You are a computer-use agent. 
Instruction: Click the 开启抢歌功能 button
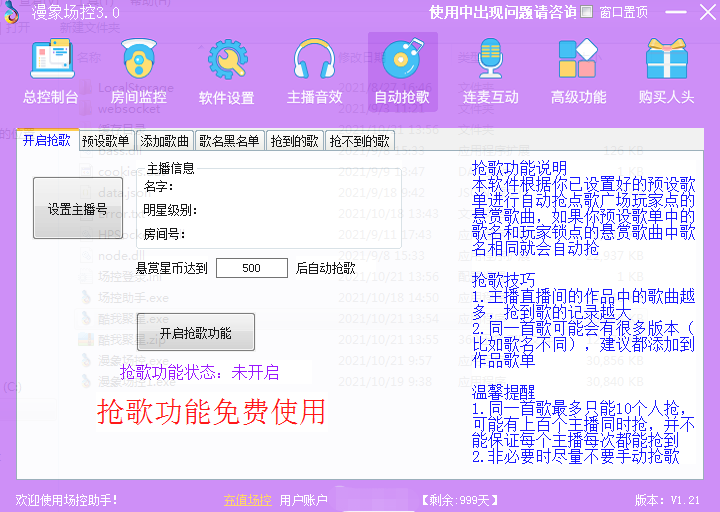(196, 332)
